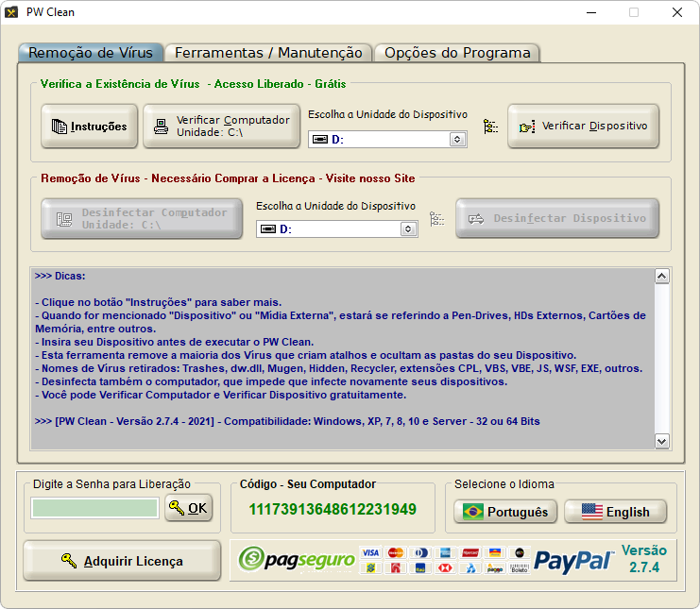The image size is (700, 609).
Task: Click the license password input field
Action: pyautogui.click(x=94, y=508)
